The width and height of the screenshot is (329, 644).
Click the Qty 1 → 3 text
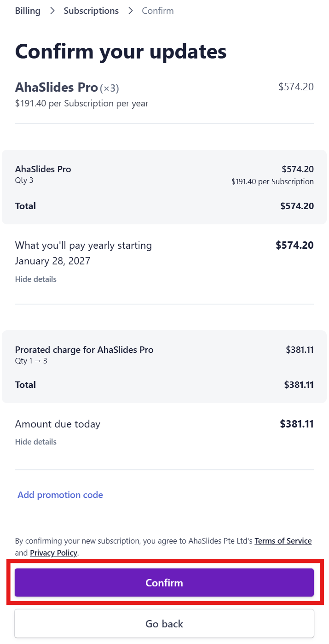pos(31,361)
